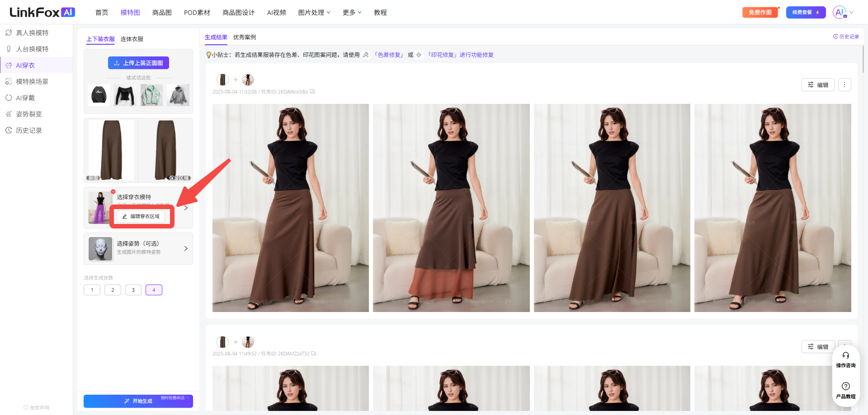Open 商品图 in top navigation

(x=162, y=13)
